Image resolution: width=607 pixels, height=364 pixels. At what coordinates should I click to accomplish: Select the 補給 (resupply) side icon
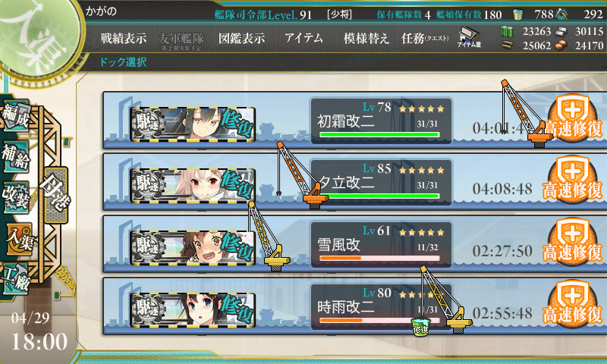click(x=16, y=156)
